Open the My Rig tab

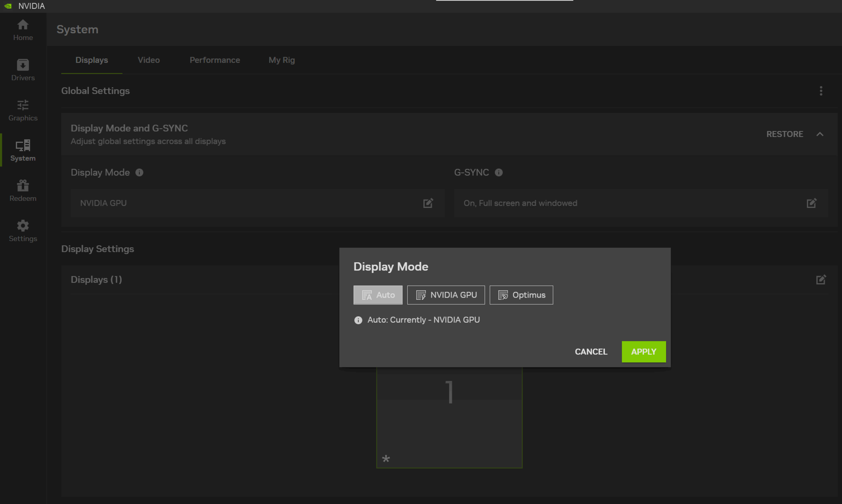click(281, 60)
